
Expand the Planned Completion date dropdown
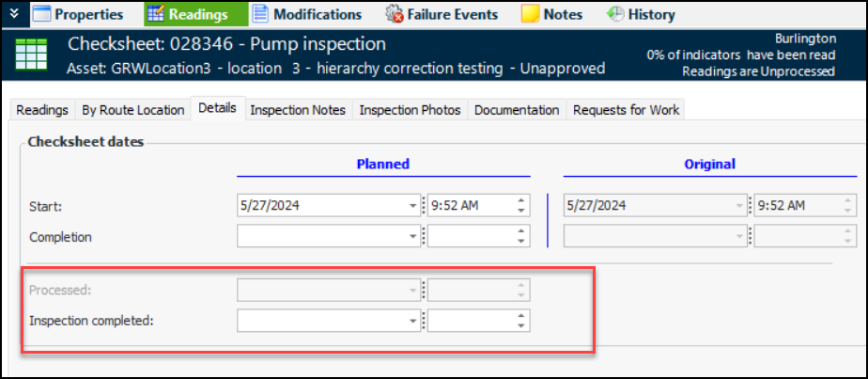click(413, 237)
